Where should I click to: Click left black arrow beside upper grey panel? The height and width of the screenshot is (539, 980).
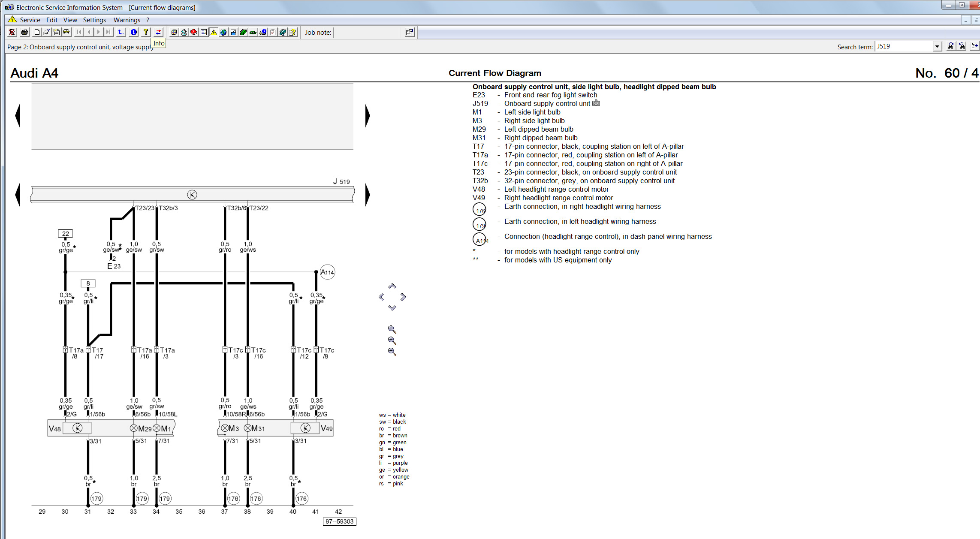(18, 115)
